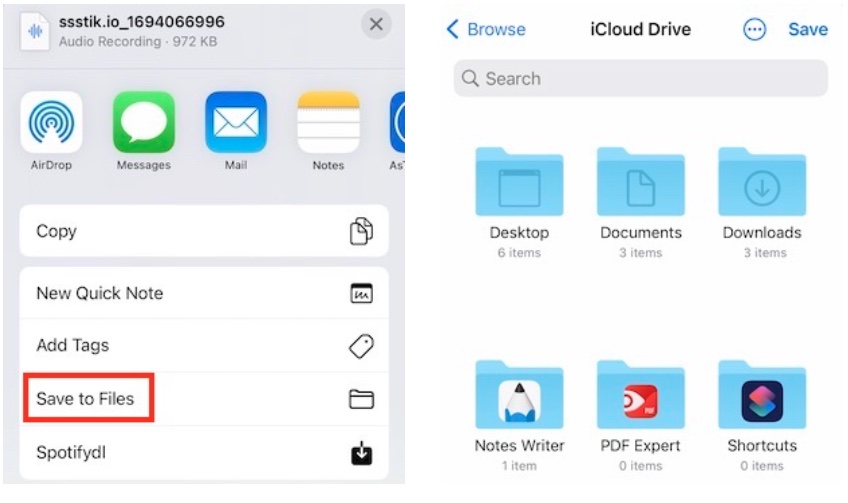Focus the Search field in iCloud Drive

pyautogui.click(x=640, y=78)
